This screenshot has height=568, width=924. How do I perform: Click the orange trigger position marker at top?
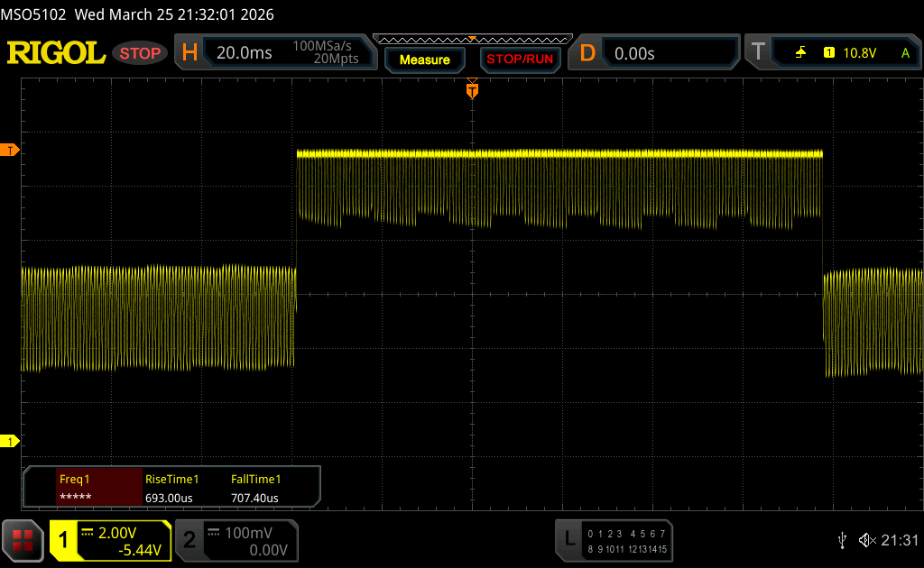click(471, 90)
